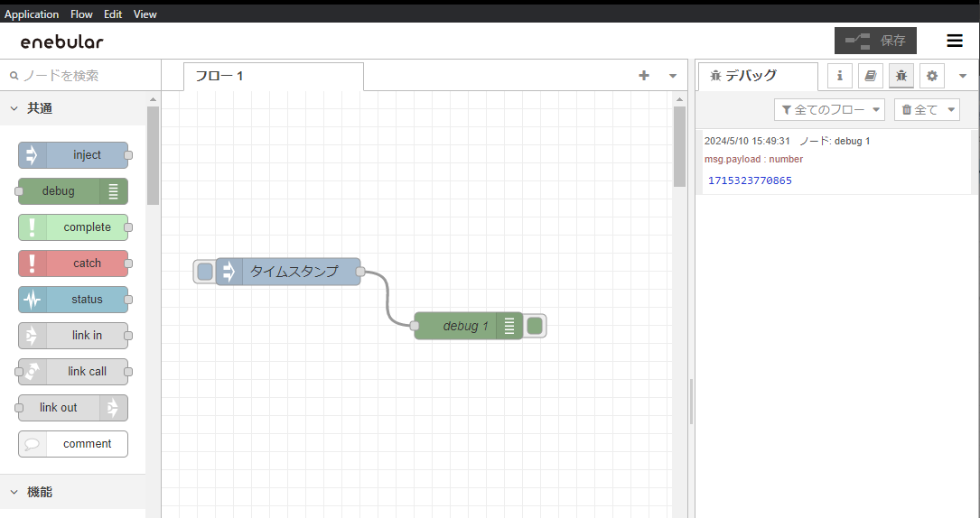Select the inject node in palette
This screenshot has width=980, height=518.
pyautogui.click(x=73, y=155)
